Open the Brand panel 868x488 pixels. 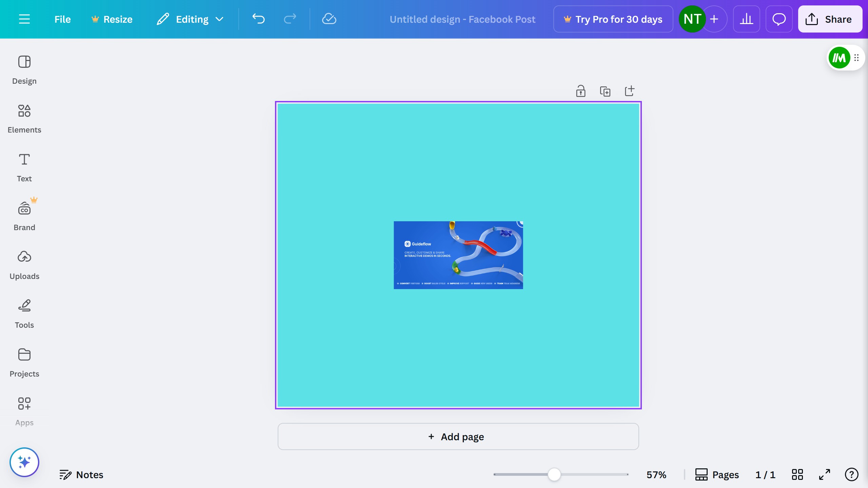24,216
